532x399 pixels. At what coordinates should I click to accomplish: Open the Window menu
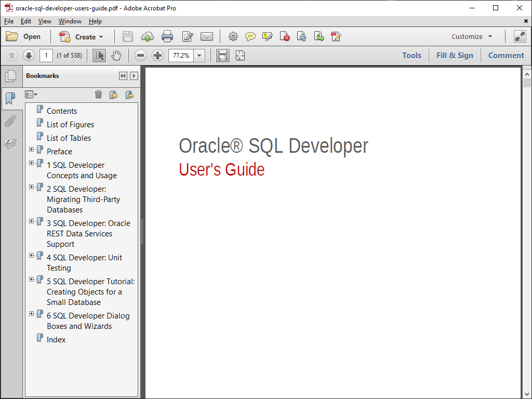(70, 21)
